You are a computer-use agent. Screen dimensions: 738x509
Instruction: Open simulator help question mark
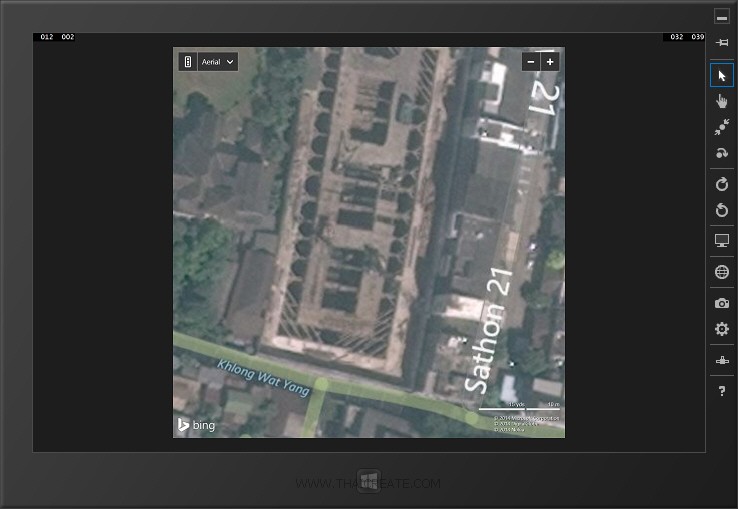tap(722, 391)
